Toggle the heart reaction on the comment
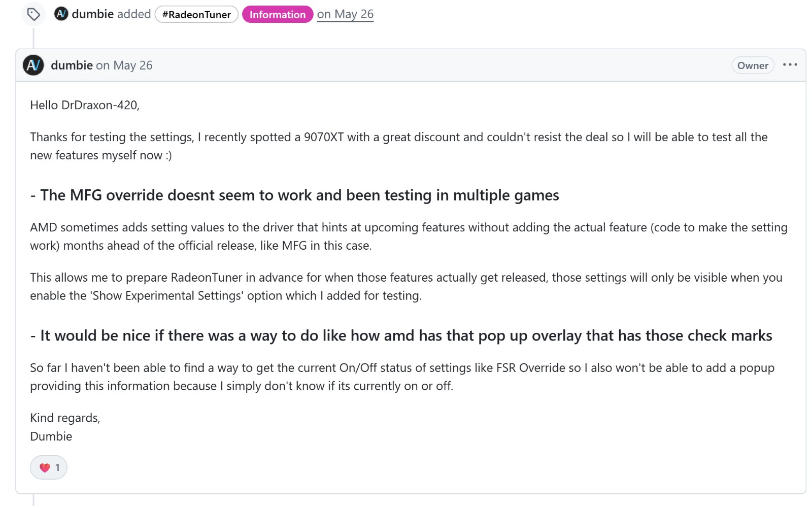The height and width of the screenshot is (506, 812). coord(49,467)
